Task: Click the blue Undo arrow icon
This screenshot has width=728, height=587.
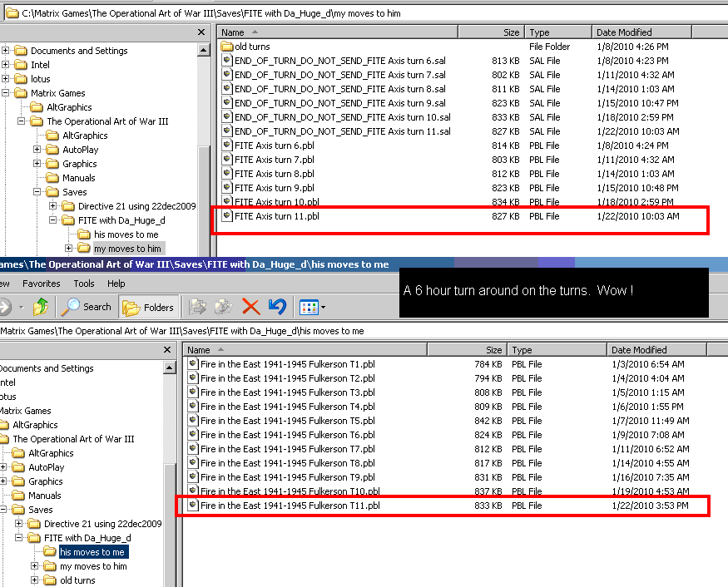Action: [278, 307]
